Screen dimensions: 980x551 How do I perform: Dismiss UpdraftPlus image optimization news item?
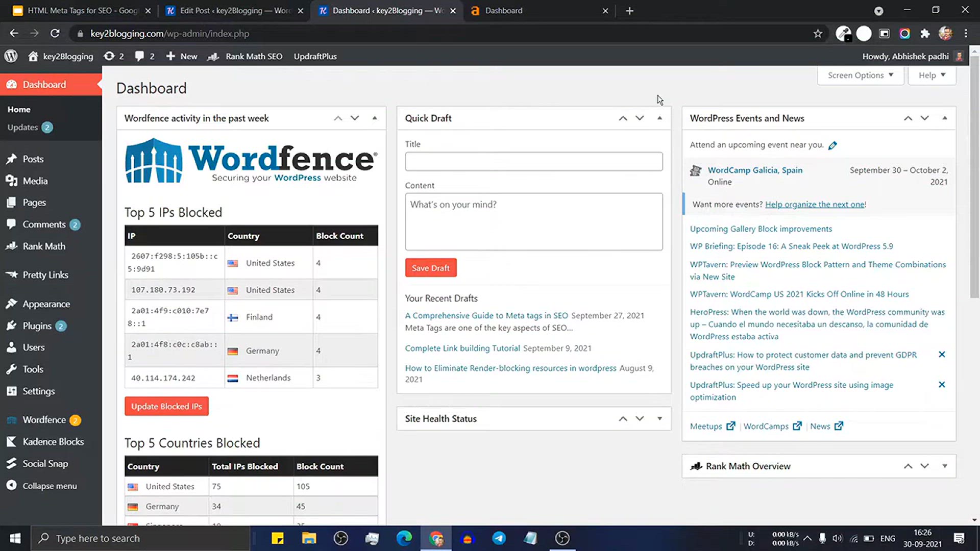942,384
